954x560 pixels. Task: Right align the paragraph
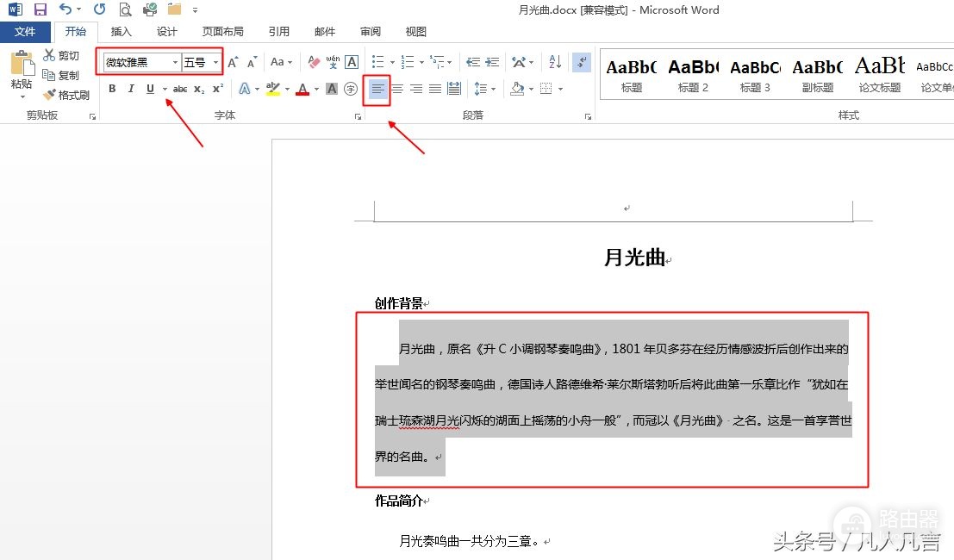click(416, 90)
